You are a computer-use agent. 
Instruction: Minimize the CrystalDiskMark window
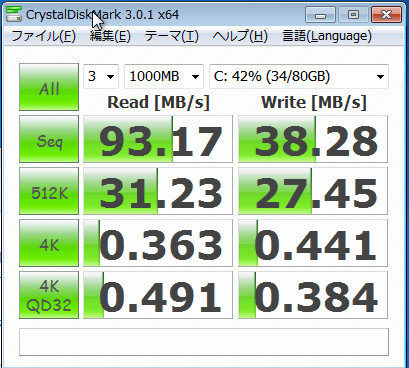(320, 15)
